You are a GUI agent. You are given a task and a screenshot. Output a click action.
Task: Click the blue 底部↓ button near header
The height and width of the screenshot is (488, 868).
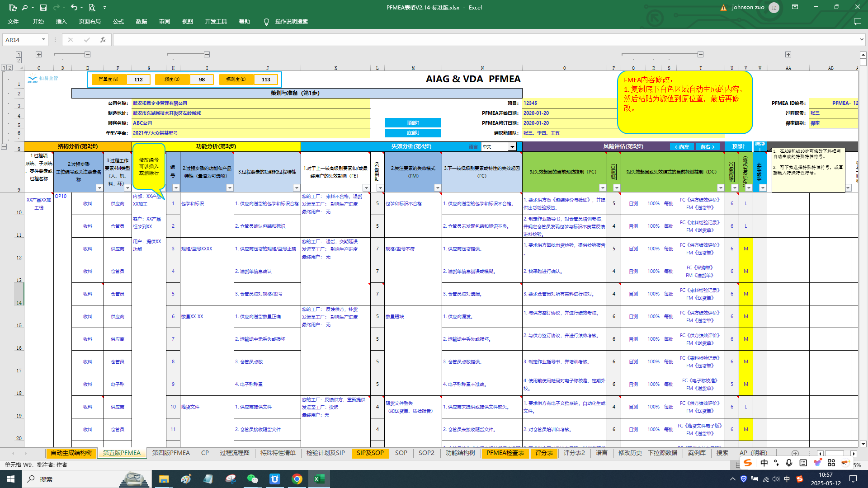coord(413,133)
